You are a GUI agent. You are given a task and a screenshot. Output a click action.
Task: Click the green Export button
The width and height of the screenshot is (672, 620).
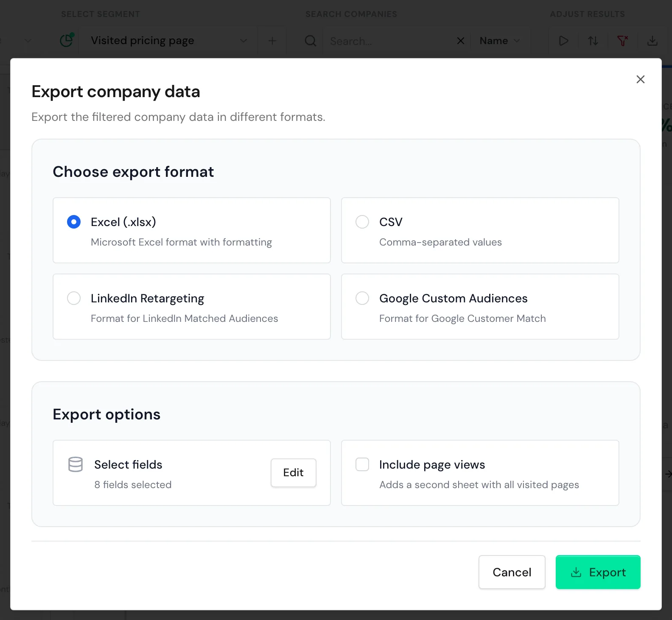tap(598, 572)
